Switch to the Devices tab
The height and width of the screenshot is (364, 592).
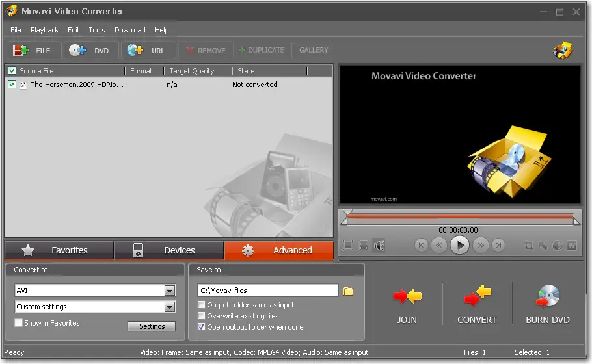click(168, 250)
